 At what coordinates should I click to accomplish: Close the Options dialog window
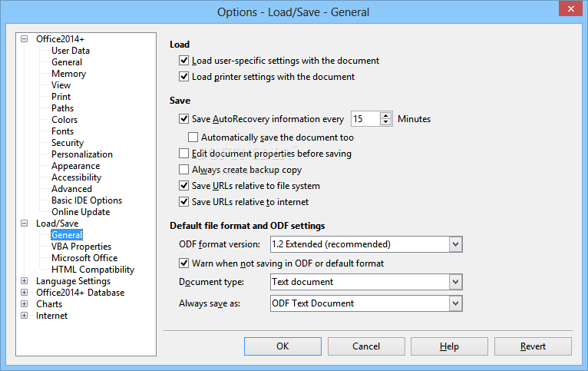571,8
